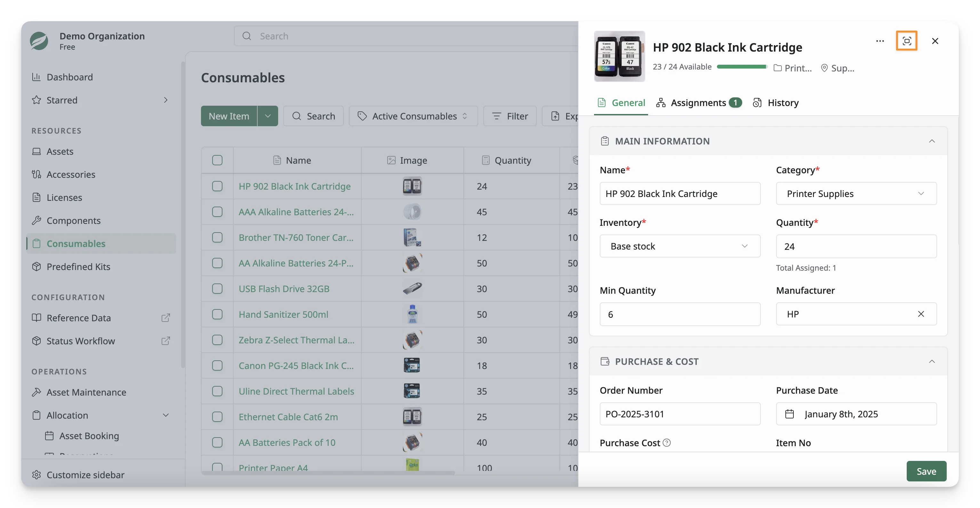Image resolution: width=980 pixels, height=508 pixels.
Task: Open Components in the sidebar
Action: point(101,220)
